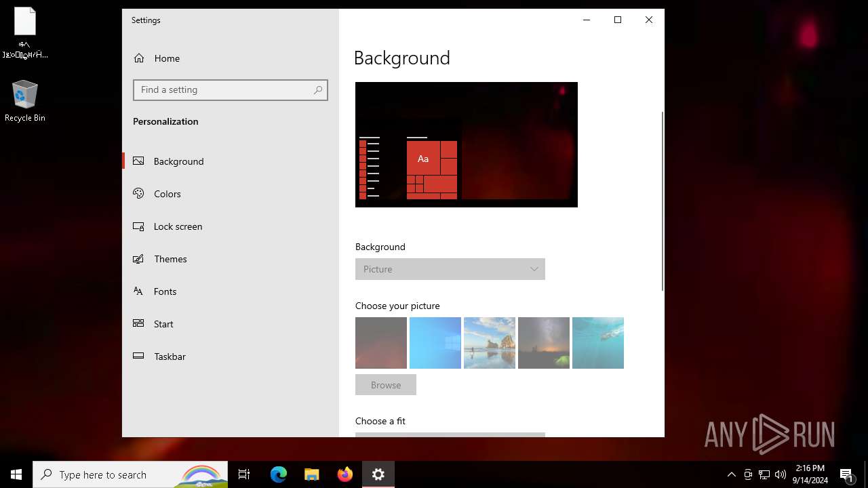Viewport: 868px width, 488px height.
Task: Go to the Start settings page
Action: click(x=163, y=324)
